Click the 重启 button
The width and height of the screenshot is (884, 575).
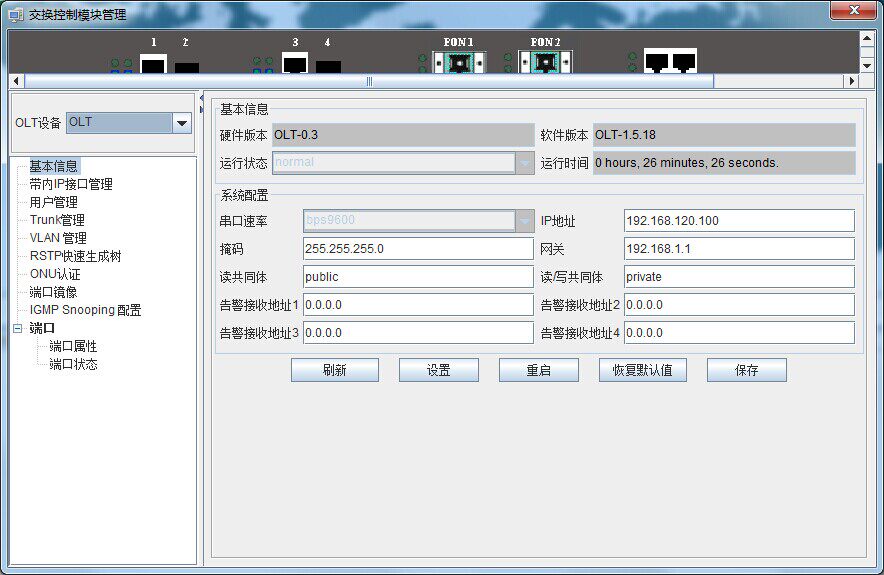click(x=538, y=370)
